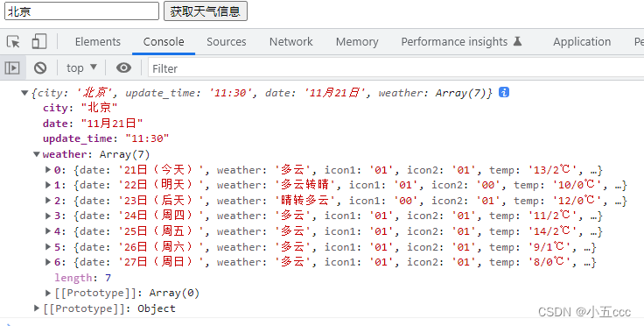The height and width of the screenshot is (326, 644).
Task: Select the date: "11月21日" property line
Action: click(93, 124)
